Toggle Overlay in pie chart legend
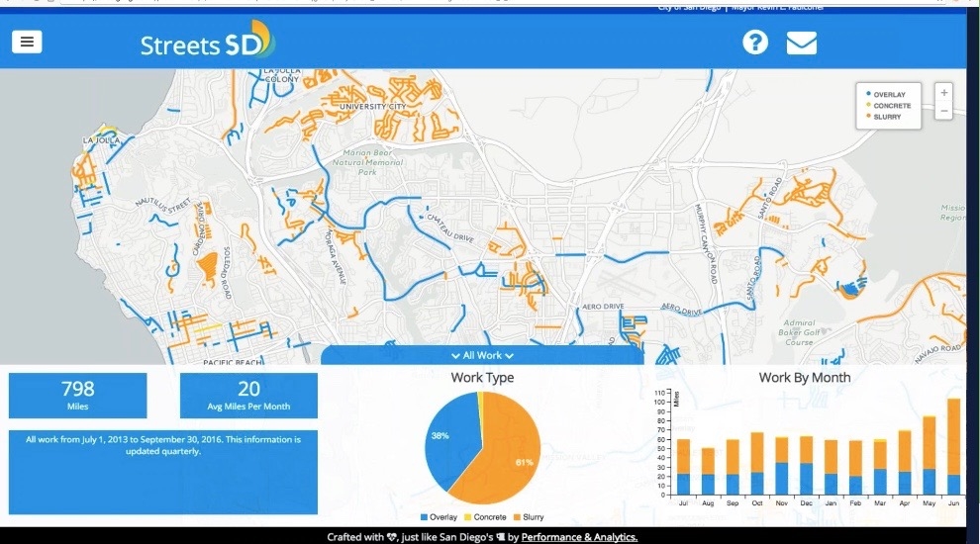 (439, 517)
